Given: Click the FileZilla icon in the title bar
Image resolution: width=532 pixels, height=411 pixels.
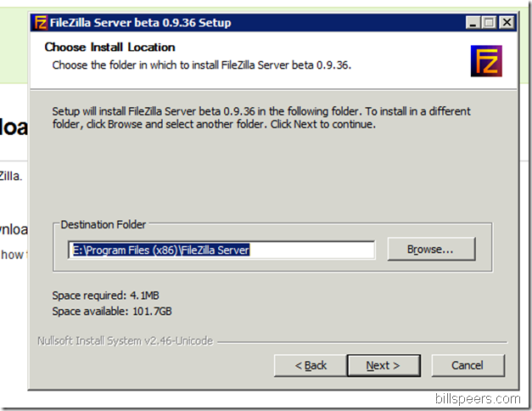Looking at the screenshot, I should 41,23.
